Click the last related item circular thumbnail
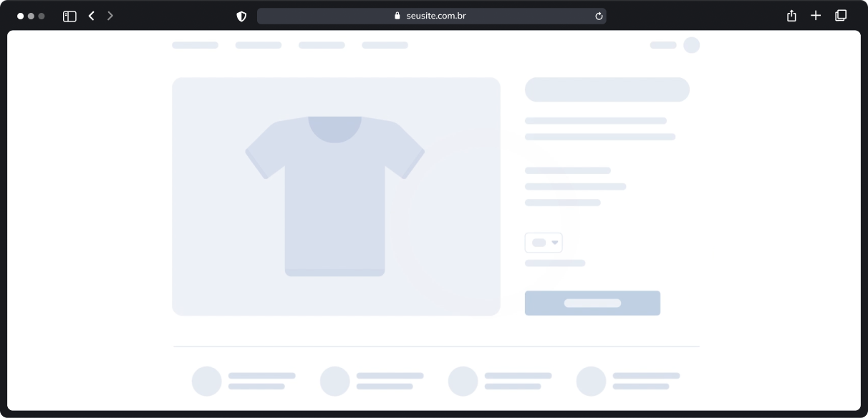868x418 pixels. pos(592,381)
